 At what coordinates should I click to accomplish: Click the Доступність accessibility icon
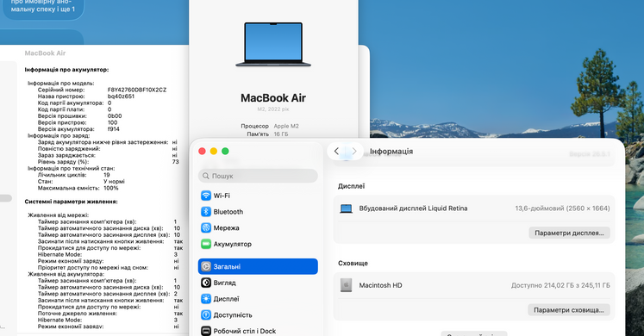206,315
